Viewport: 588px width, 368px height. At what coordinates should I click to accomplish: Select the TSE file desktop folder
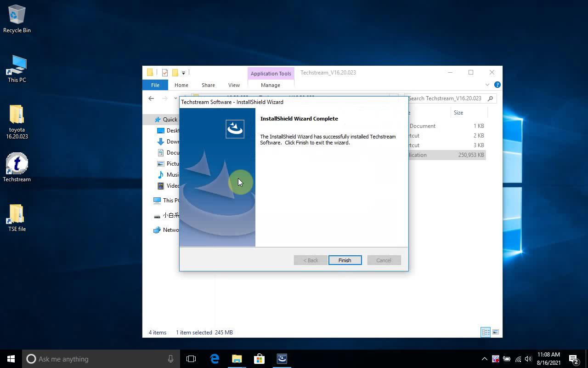[17, 218]
